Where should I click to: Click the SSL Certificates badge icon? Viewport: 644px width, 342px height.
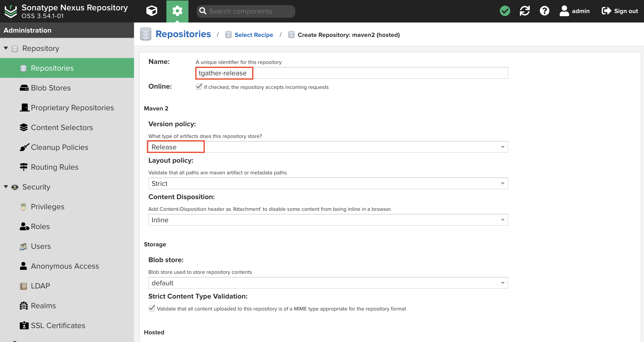pyautogui.click(x=24, y=325)
